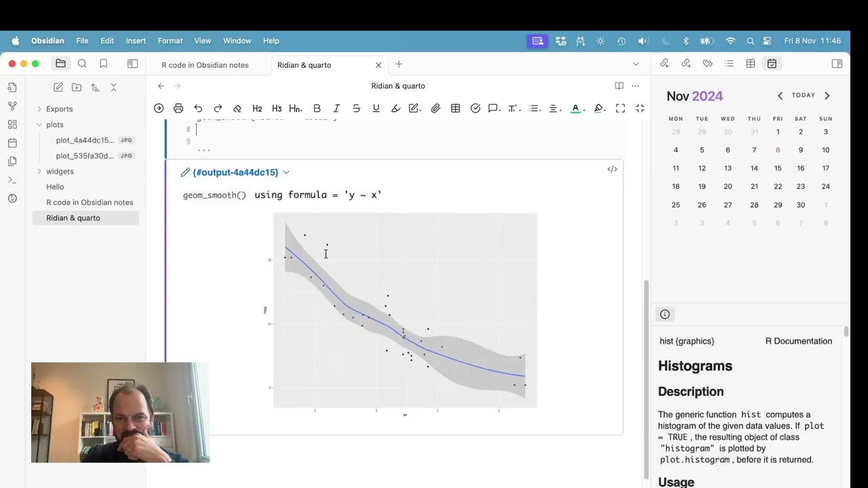Click the print icon in editing toolbar

pyautogui.click(x=178, y=108)
